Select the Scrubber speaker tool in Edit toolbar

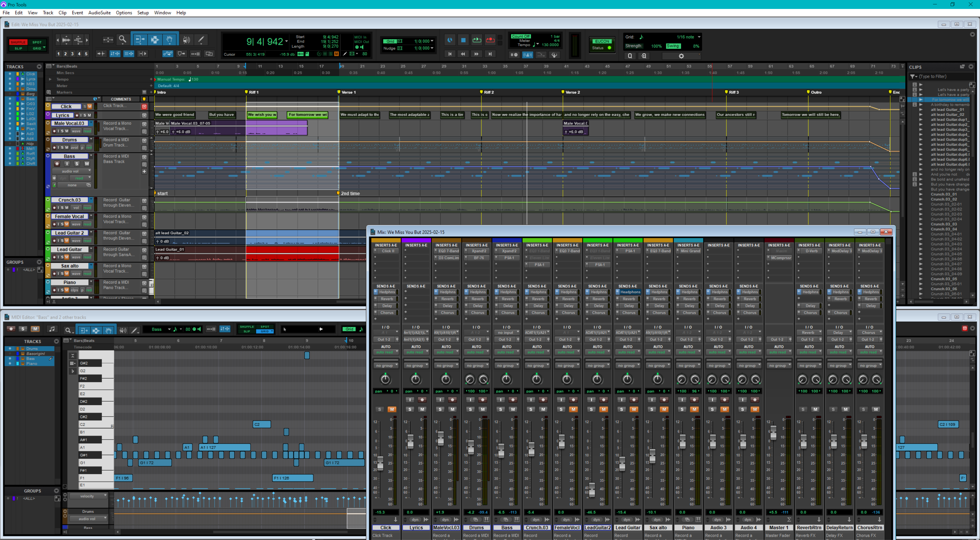[x=186, y=40]
